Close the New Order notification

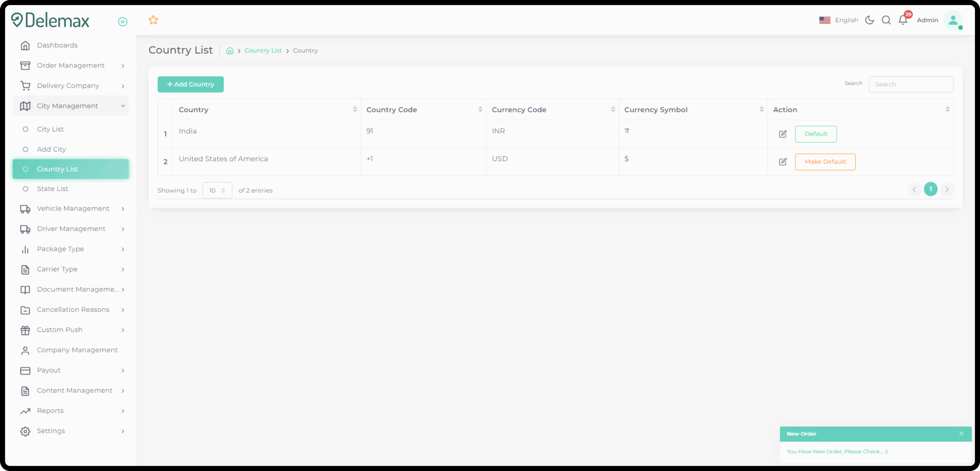tap(961, 433)
